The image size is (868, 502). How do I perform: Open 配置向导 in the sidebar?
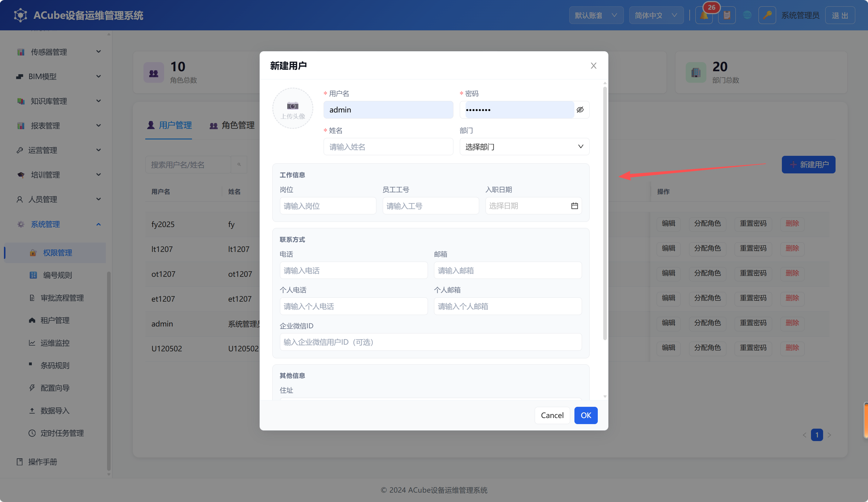pyautogui.click(x=55, y=388)
